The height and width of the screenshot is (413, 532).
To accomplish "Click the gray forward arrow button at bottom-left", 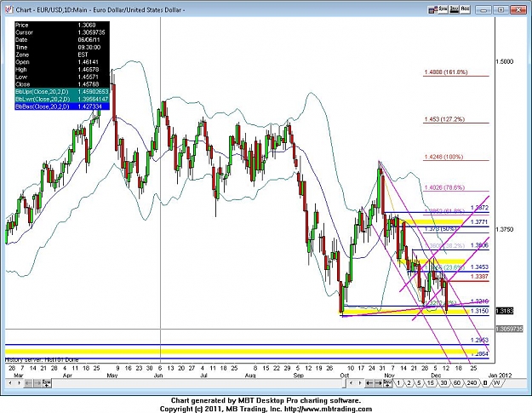I will 37,383.
